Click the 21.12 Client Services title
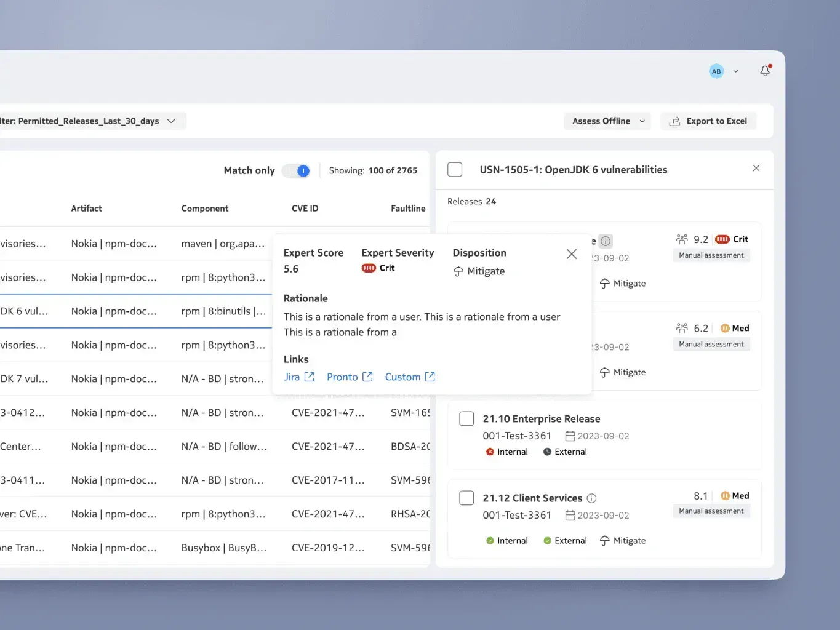 click(x=532, y=498)
